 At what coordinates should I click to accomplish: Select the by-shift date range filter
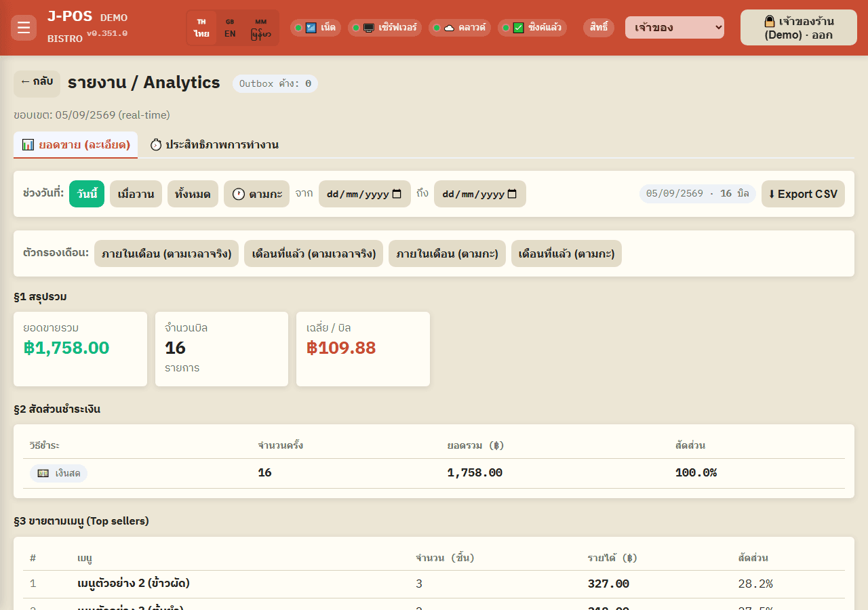(x=257, y=194)
